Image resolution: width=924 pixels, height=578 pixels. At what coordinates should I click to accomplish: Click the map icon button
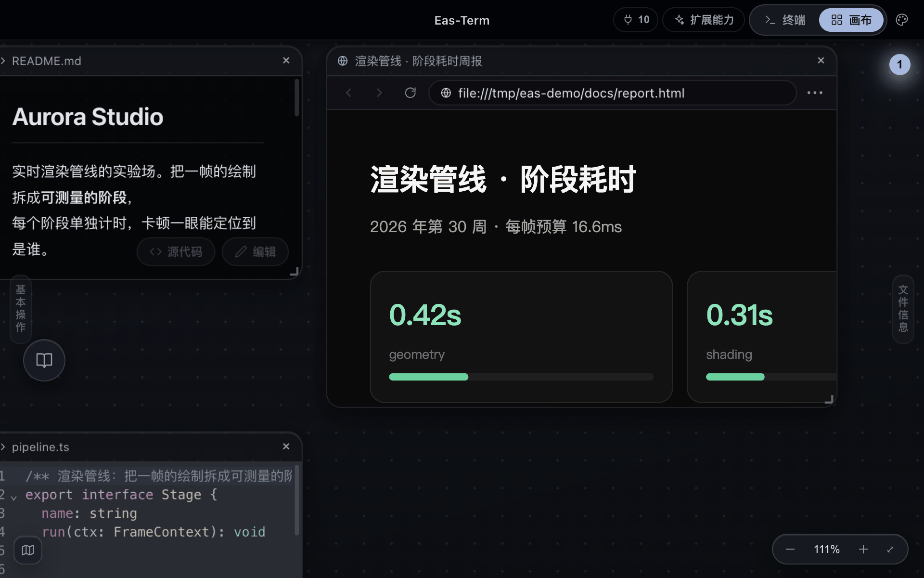[x=28, y=550]
